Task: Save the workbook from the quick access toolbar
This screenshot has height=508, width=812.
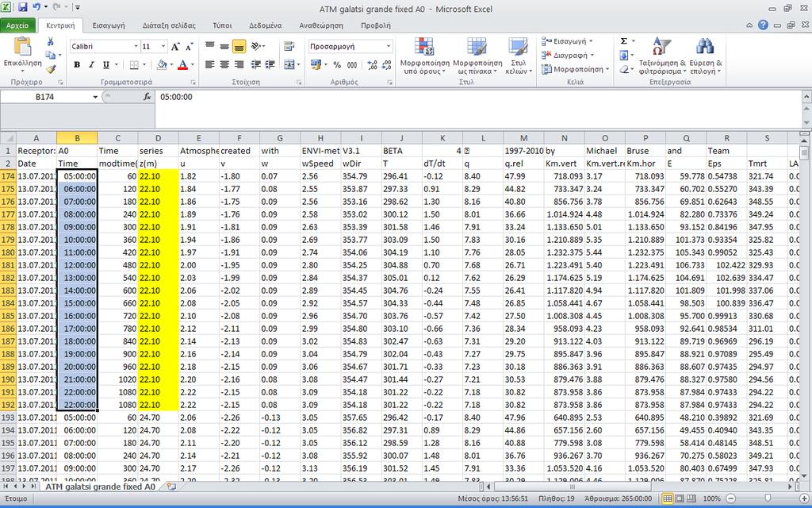Action: click(23, 8)
